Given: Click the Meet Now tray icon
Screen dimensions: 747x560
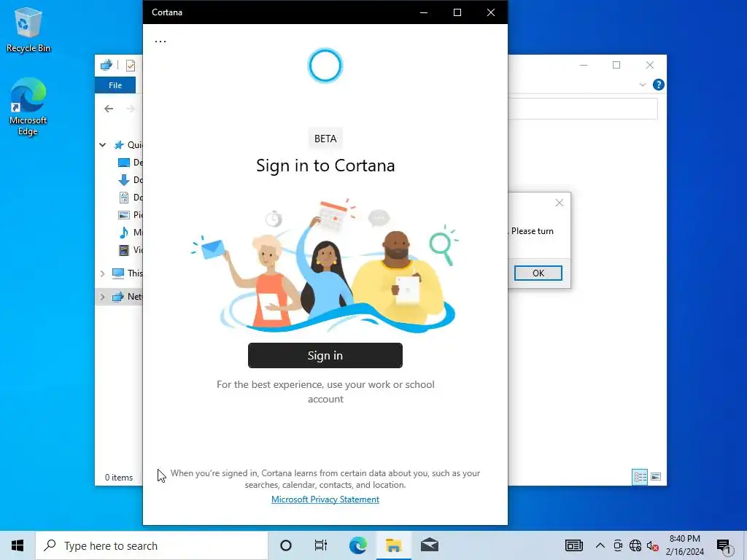Looking at the screenshot, I should tap(618, 545).
